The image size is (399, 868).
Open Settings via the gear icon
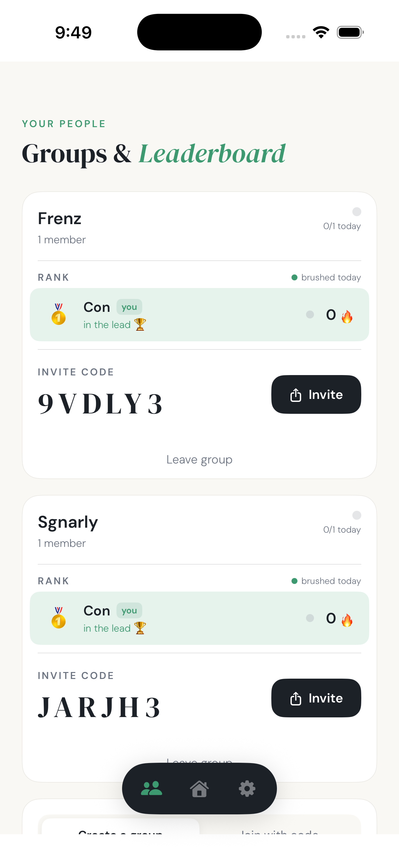point(247,789)
